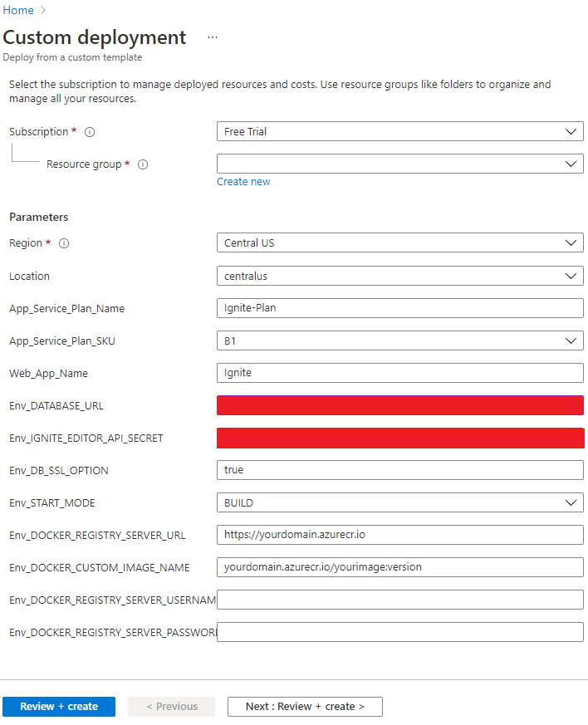
Task: Click the 'Deploy from a custom template' subtitle
Action: pyautogui.click(x=72, y=57)
